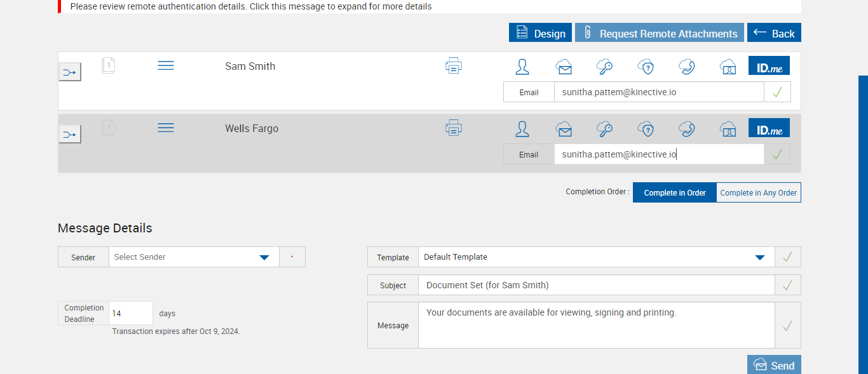Expand the remote authentication review message
Viewport: 868px width, 374px height.
pos(251,6)
